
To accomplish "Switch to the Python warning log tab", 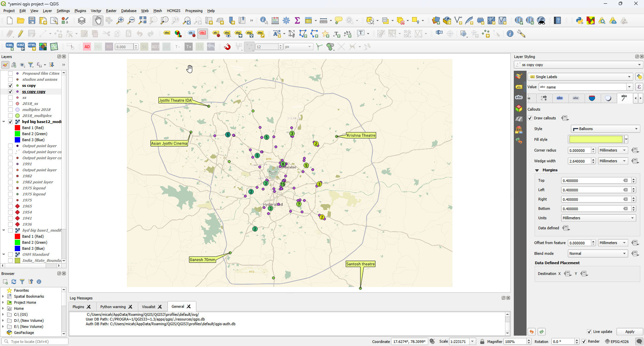I will (113, 307).
